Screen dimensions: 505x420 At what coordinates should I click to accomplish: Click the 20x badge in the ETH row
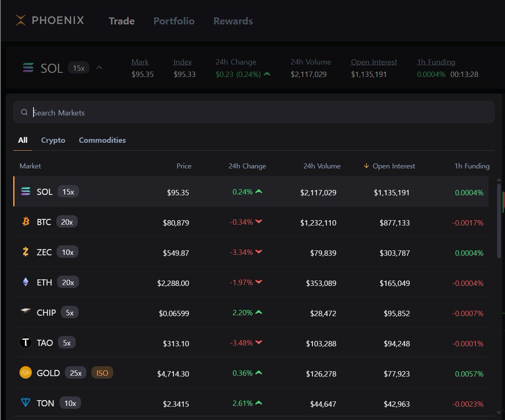pos(68,282)
